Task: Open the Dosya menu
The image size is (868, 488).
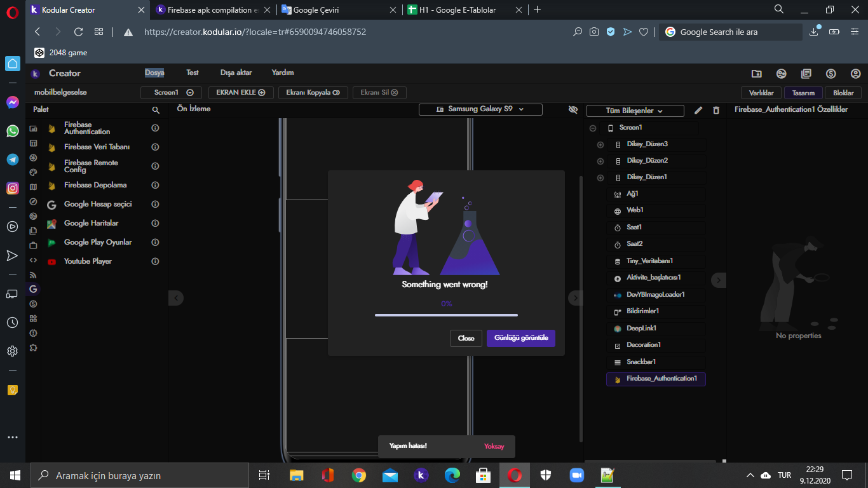Action: tap(154, 73)
